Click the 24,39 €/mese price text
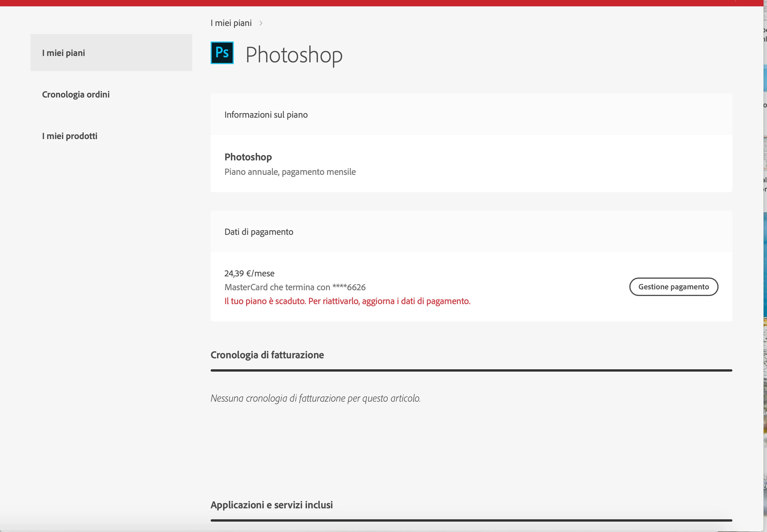 [249, 273]
